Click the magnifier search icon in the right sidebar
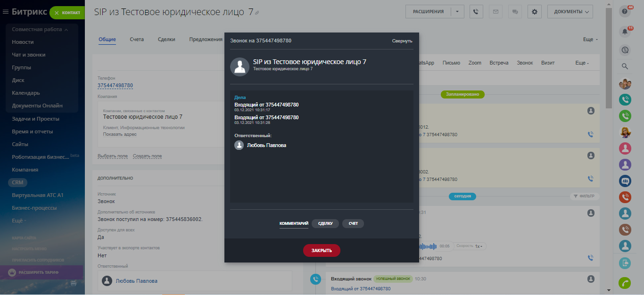 coord(625,66)
